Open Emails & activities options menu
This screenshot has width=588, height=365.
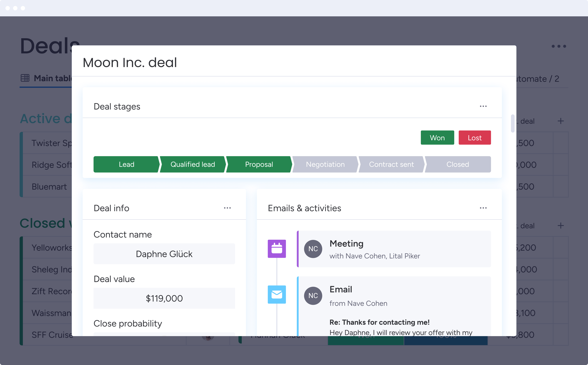point(483,208)
